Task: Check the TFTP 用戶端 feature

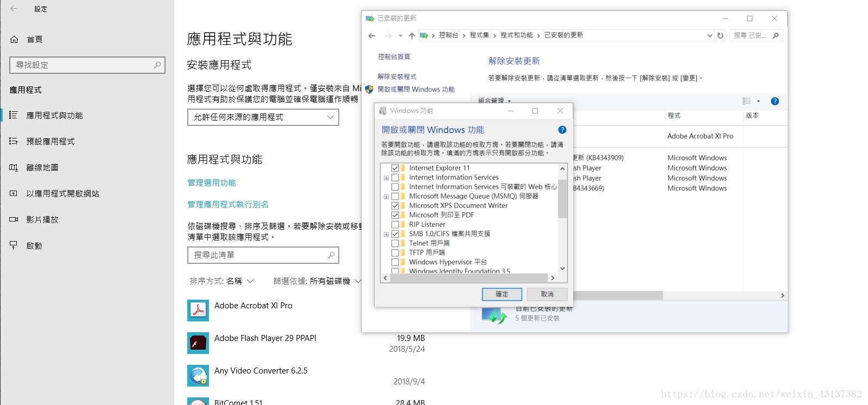Action: click(x=395, y=252)
